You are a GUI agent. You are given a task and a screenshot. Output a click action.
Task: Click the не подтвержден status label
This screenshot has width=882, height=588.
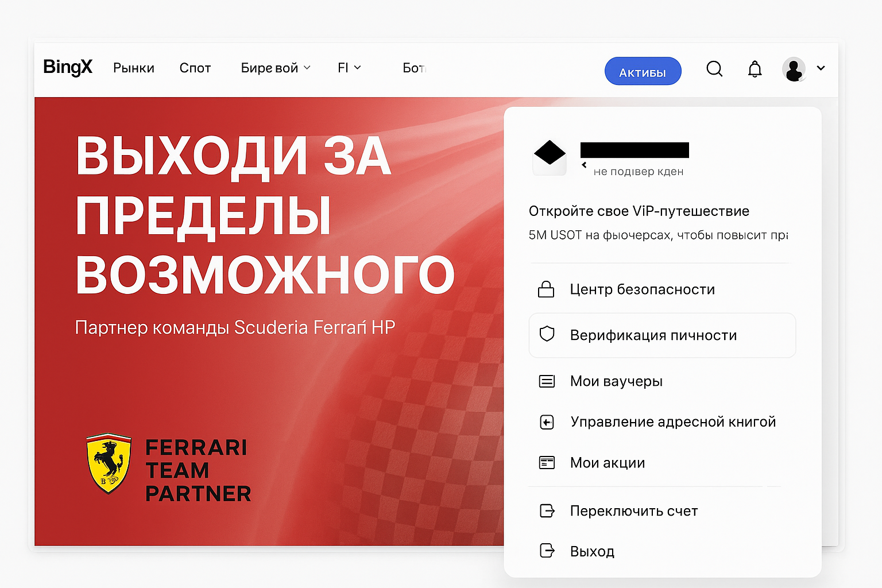(x=639, y=171)
